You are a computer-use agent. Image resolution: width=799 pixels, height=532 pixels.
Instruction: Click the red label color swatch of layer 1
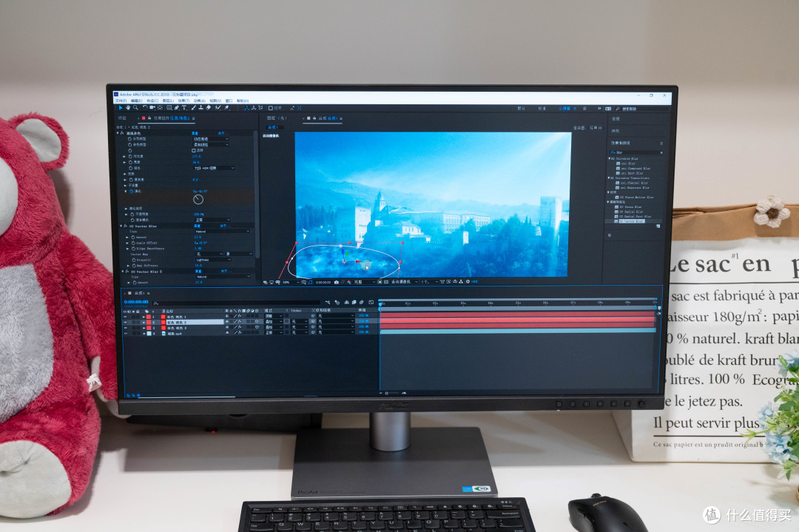pyautogui.click(x=148, y=317)
